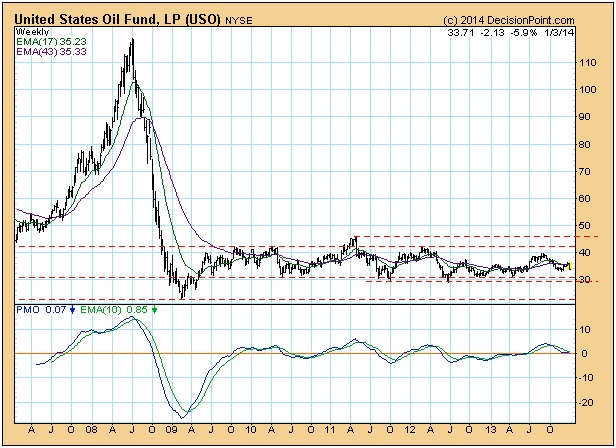Click the 2009 price low candlestick
This screenshot has height=448, width=616.
click(182, 296)
